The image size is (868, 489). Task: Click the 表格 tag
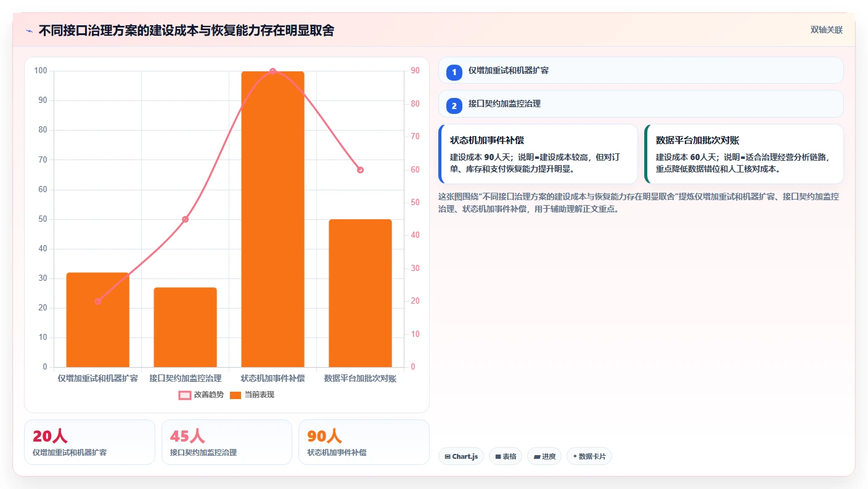pos(506,456)
